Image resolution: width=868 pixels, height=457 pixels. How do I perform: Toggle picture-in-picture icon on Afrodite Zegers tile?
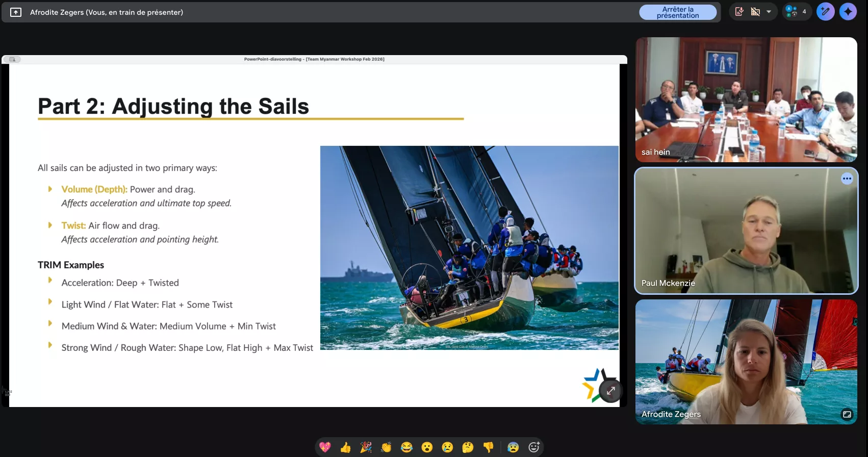pyautogui.click(x=847, y=414)
